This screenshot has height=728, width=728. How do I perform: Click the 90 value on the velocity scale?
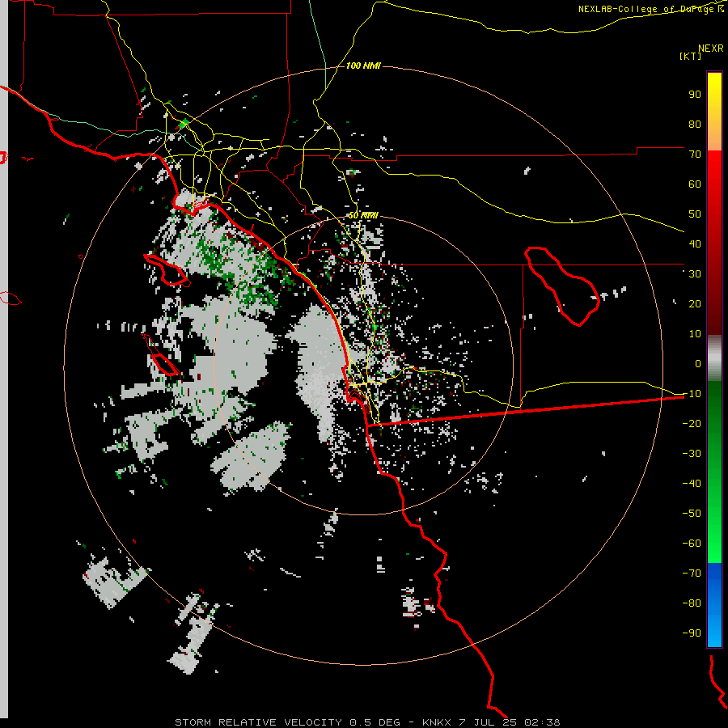pos(695,95)
